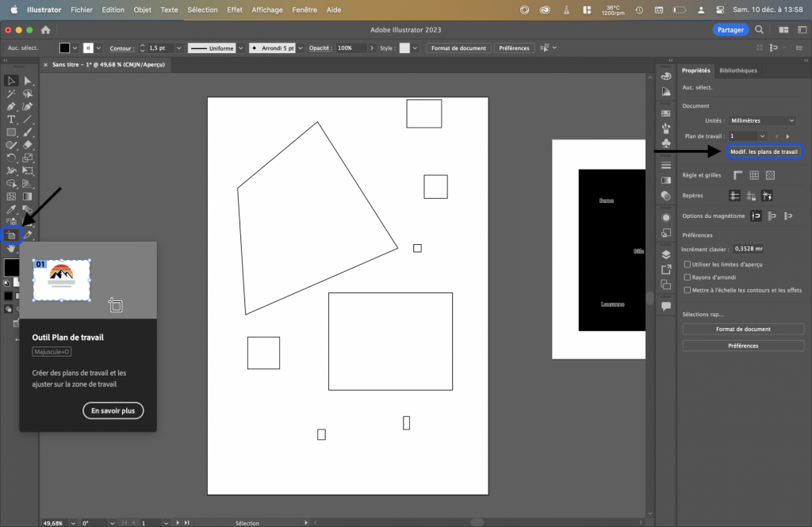
Task: Open the Objet menu
Action: click(x=143, y=10)
